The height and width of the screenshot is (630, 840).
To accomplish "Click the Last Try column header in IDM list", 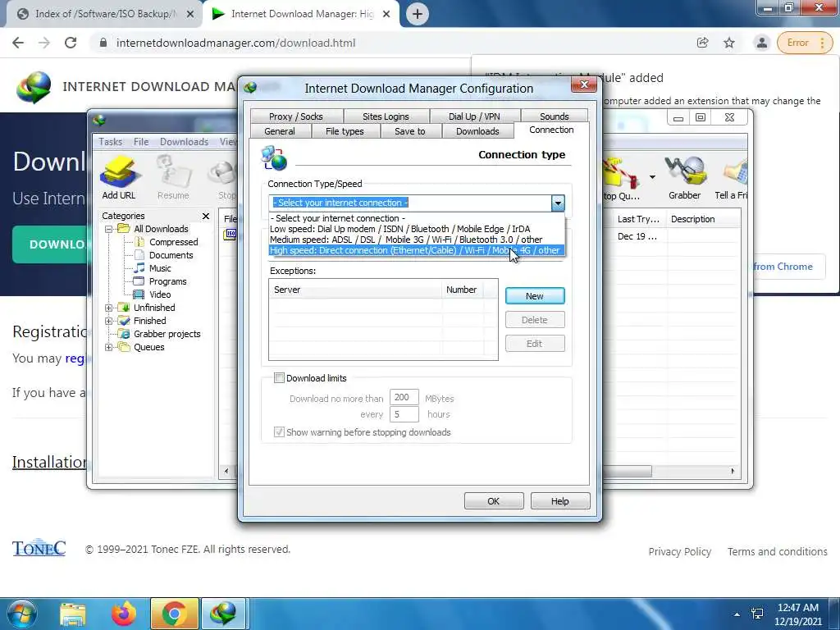I will coord(638,219).
